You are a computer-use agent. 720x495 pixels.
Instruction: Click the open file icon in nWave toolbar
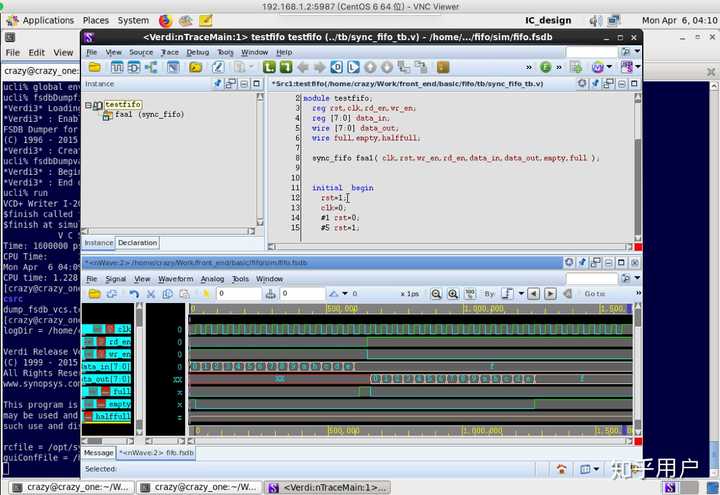click(95, 294)
